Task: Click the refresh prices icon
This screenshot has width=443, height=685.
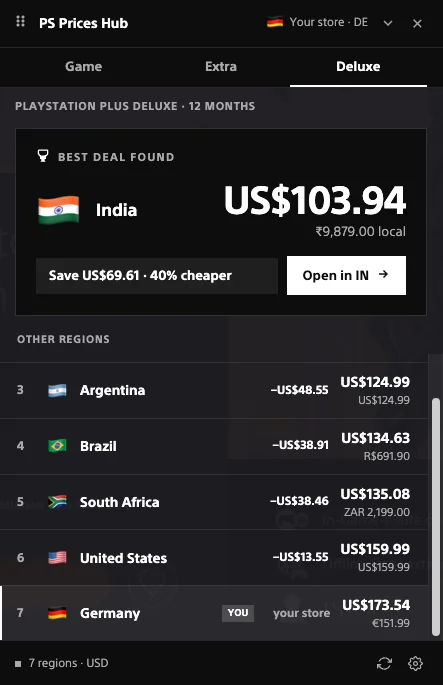Action: [x=384, y=663]
